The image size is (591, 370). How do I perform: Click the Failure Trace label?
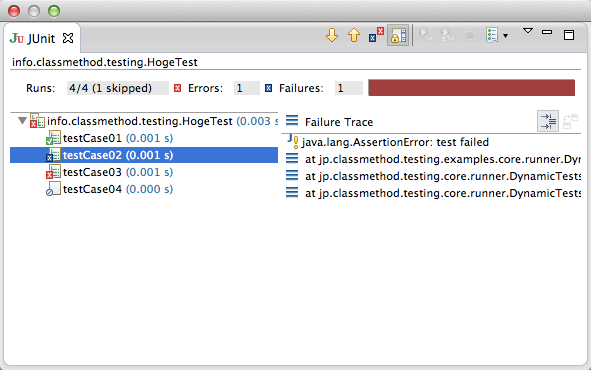pos(339,122)
